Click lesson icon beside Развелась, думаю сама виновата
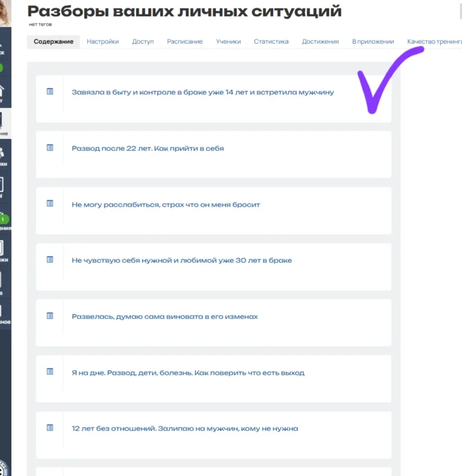This screenshot has height=476, width=462. click(x=50, y=316)
